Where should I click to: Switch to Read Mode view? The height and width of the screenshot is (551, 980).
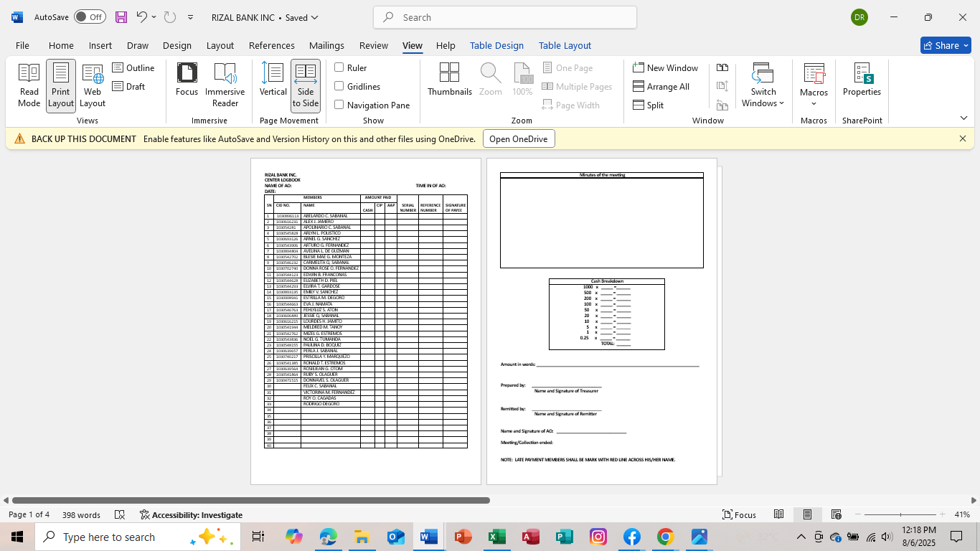click(x=29, y=85)
